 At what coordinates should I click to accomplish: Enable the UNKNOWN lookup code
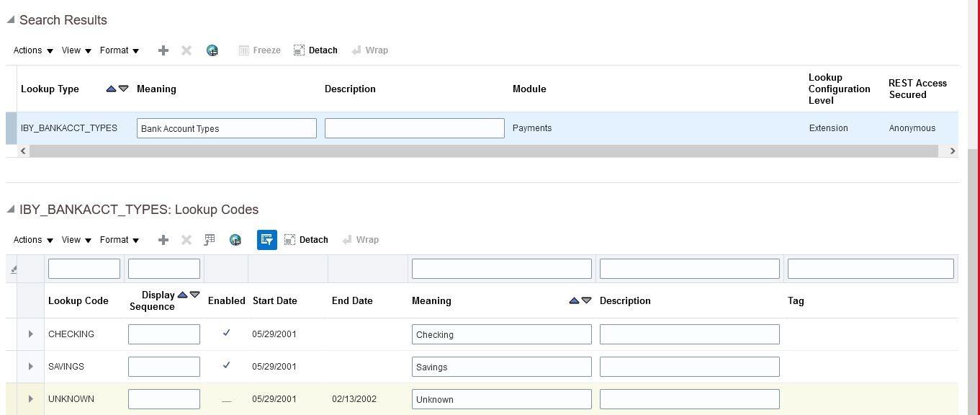(x=227, y=398)
